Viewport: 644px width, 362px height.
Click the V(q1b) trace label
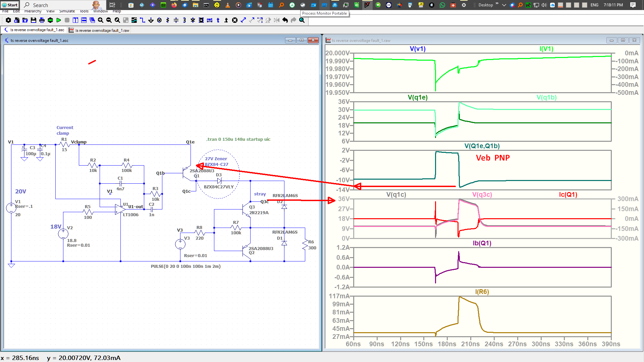click(547, 98)
